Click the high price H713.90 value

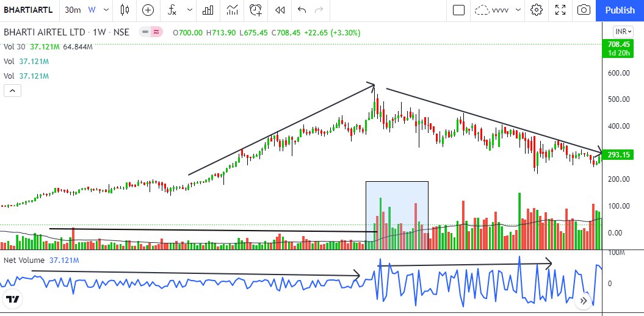tap(221, 32)
